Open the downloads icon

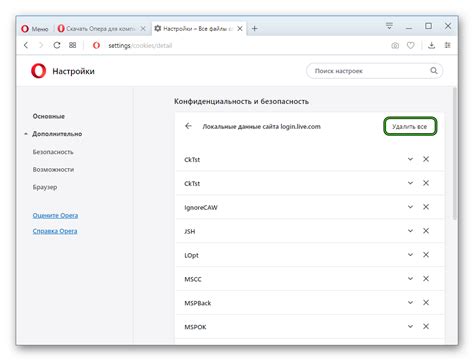coord(432,45)
